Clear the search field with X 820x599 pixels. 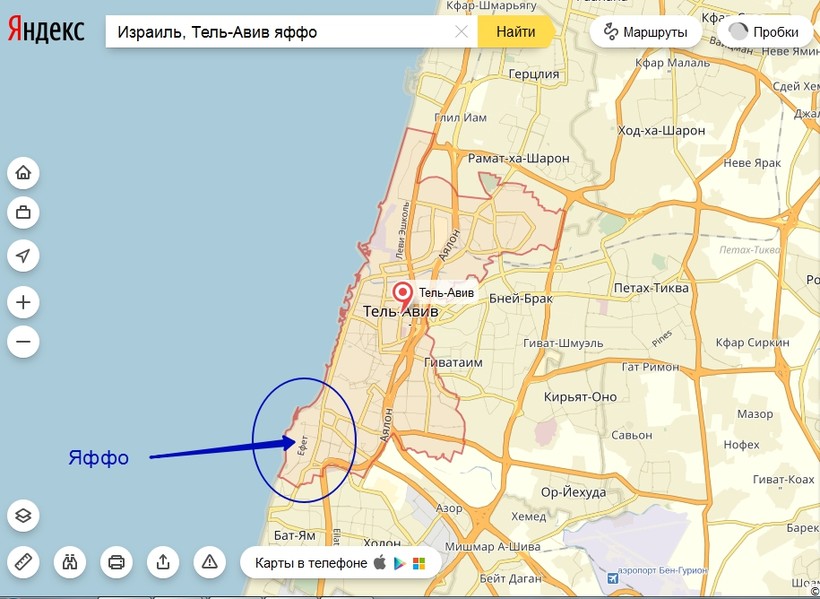(x=461, y=32)
